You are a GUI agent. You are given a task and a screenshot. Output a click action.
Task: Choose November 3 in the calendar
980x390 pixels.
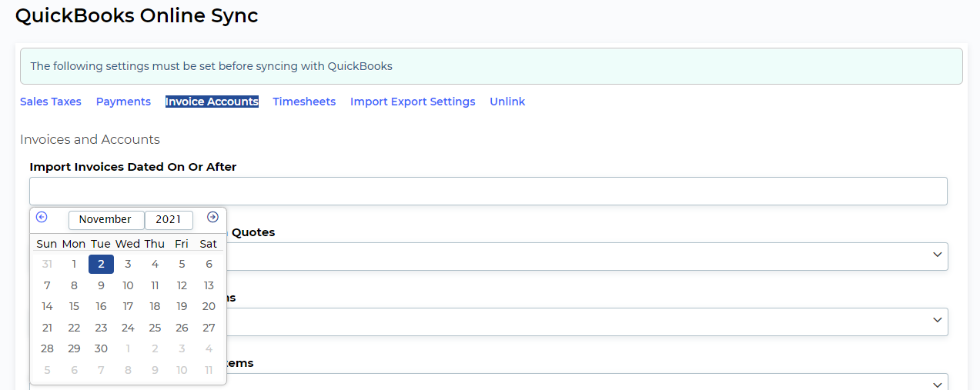point(128,264)
